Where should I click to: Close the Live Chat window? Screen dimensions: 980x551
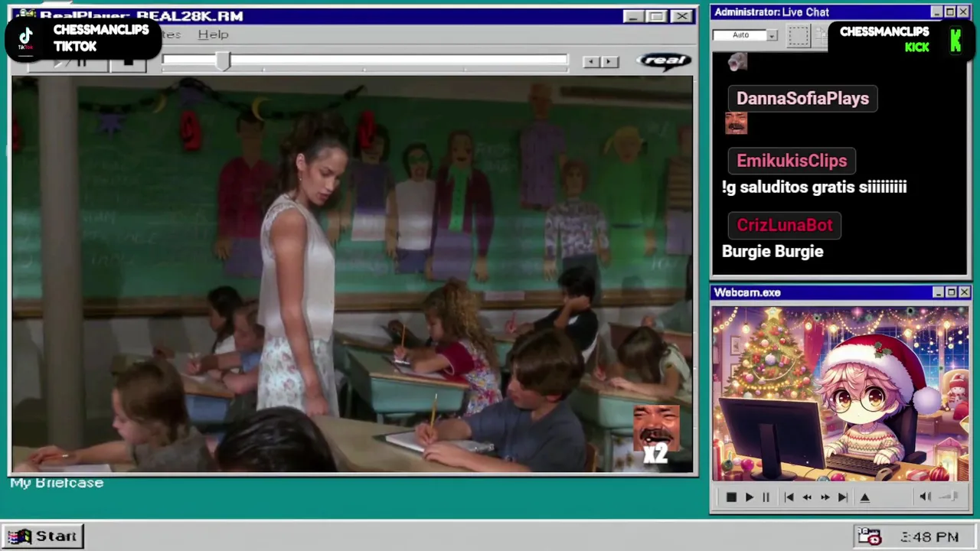[x=963, y=12]
